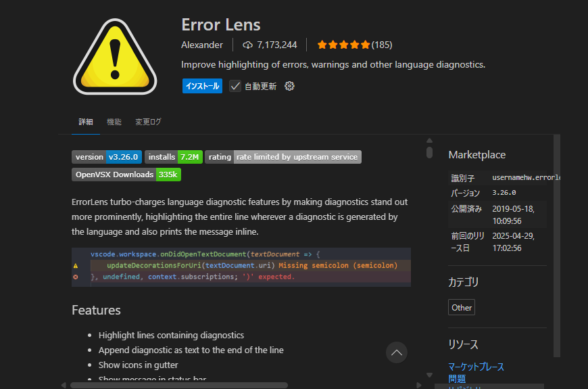Click the code example screenshot image

coord(241,266)
